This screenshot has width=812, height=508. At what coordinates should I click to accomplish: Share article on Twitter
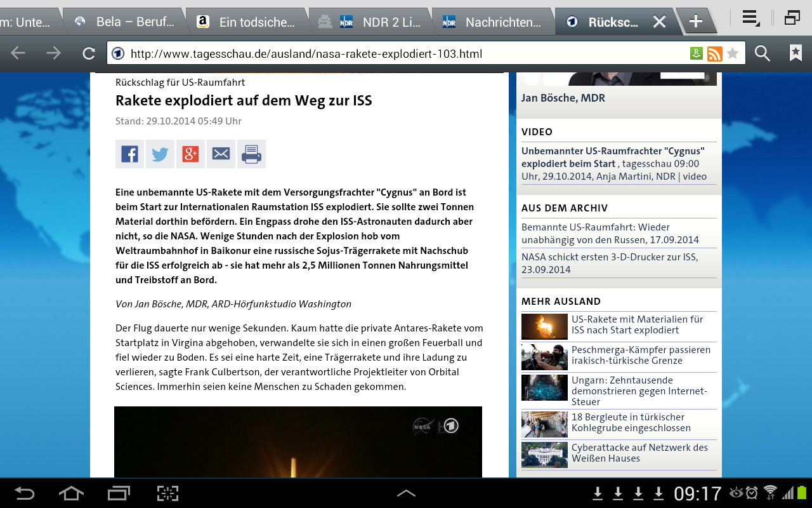coord(160,154)
